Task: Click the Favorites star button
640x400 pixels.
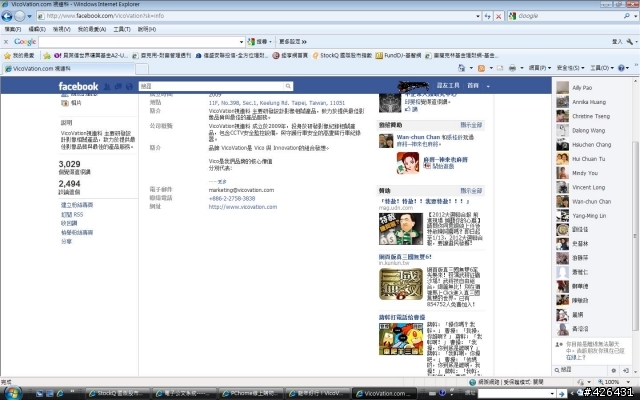Action: tap(19, 56)
